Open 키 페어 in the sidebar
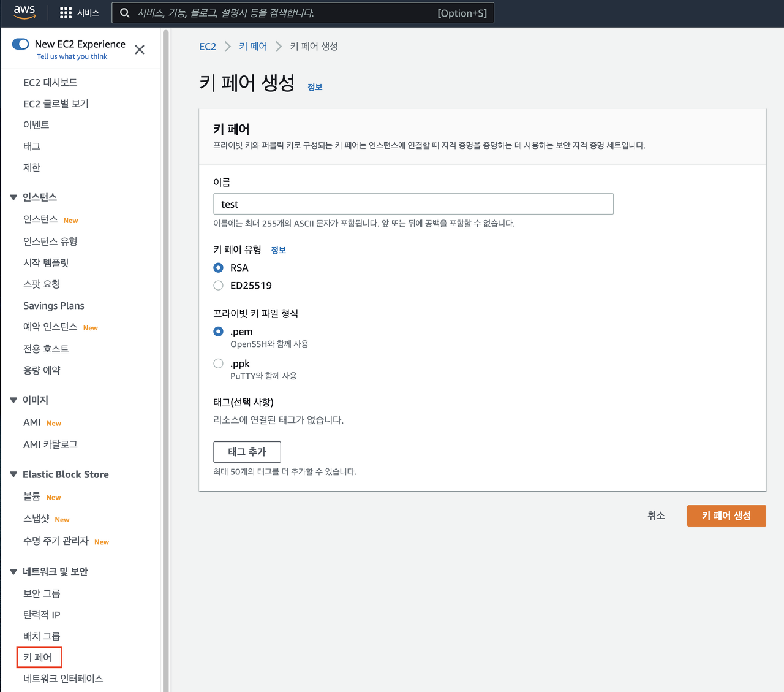The width and height of the screenshot is (784, 692). [x=38, y=658]
